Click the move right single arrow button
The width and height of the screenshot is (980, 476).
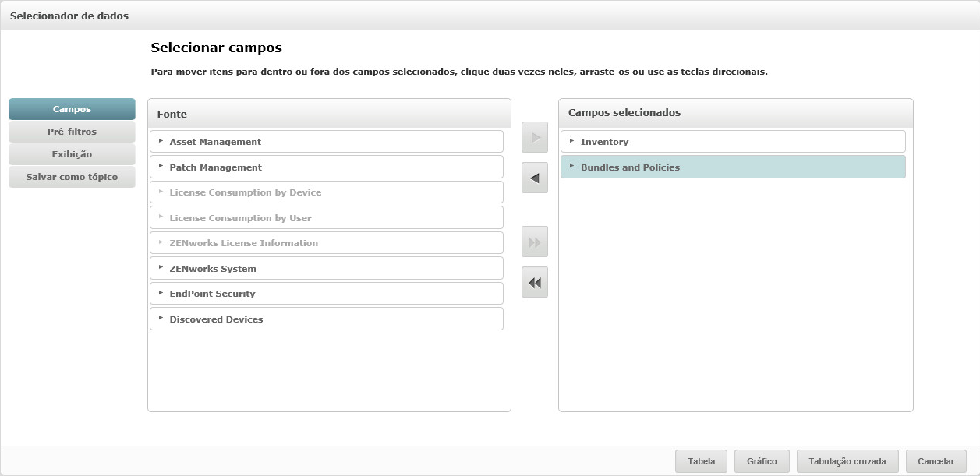pos(535,137)
